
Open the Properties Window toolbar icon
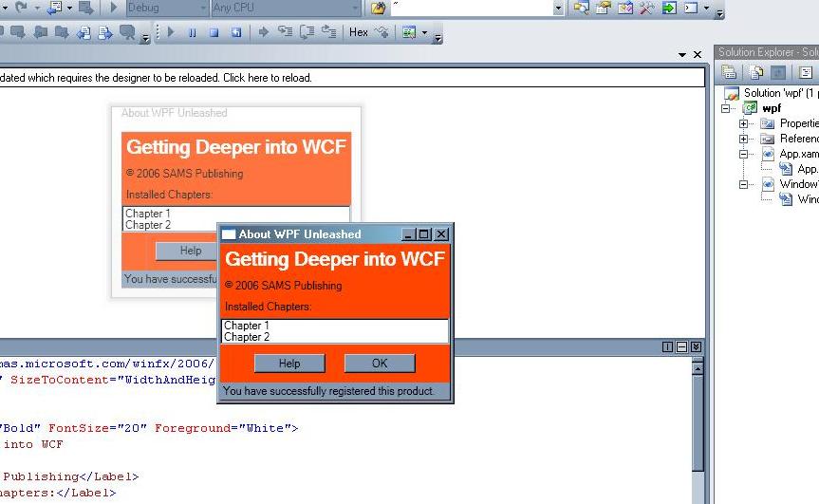[604, 8]
